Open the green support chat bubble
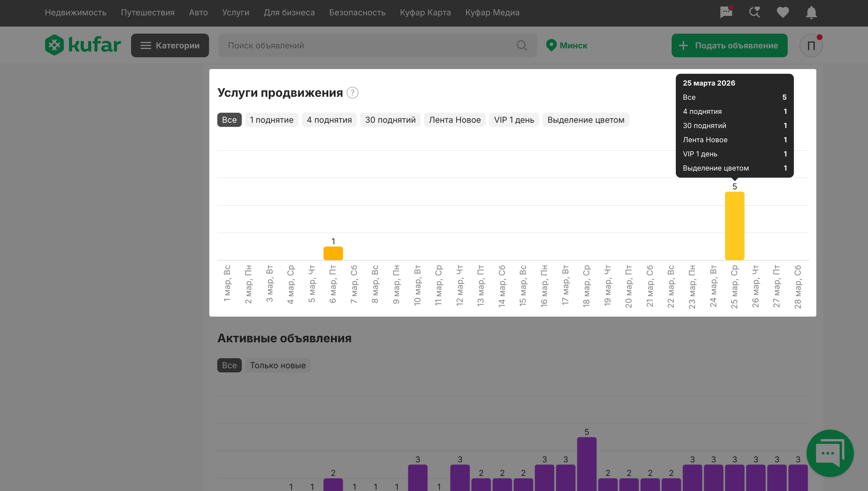Image resolution: width=868 pixels, height=491 pixels. tap(830, 453)
